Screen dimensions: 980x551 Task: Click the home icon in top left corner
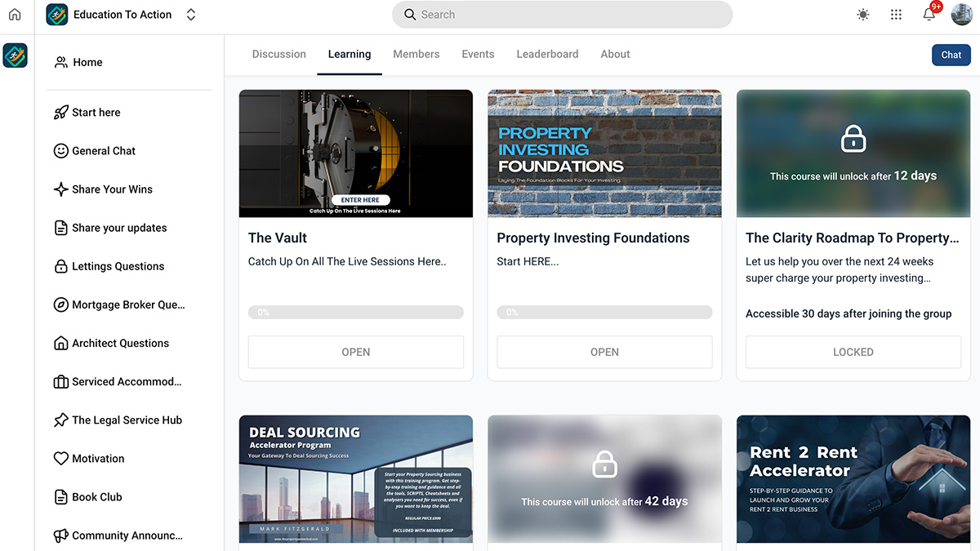click(x=15, y=14)
